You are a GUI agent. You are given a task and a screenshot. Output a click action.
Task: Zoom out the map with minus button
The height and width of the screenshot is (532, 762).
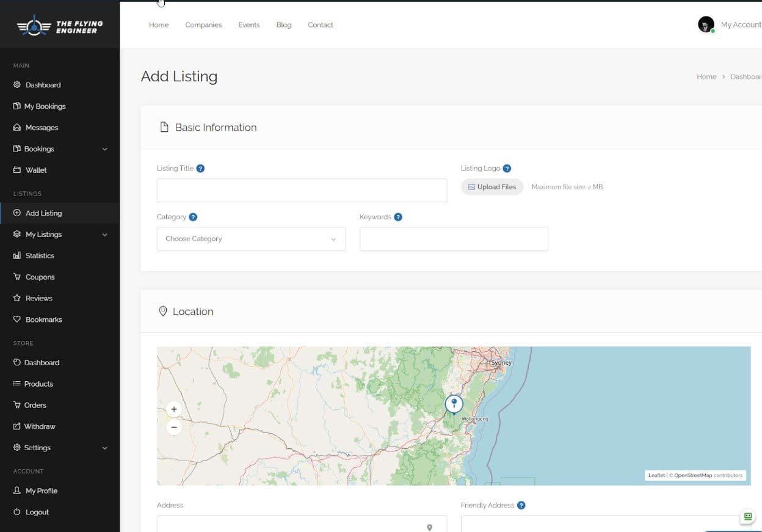(x=174, y=428)
